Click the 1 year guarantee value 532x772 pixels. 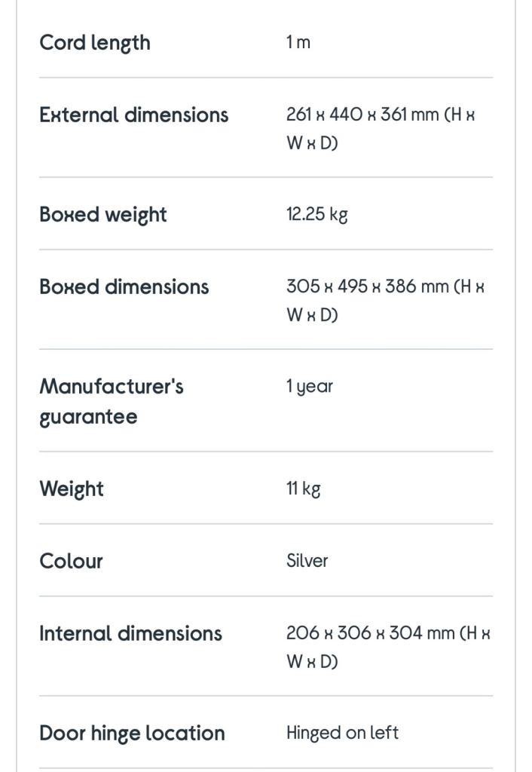click(310, 387)
